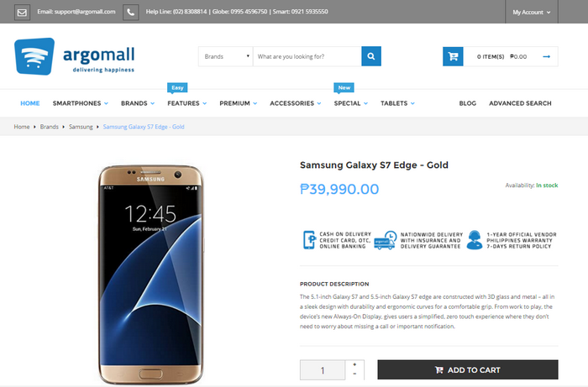The image size is (588, 387).
Task: Open the Samsung breadcrumb link
Action: [x=81, y=127]
